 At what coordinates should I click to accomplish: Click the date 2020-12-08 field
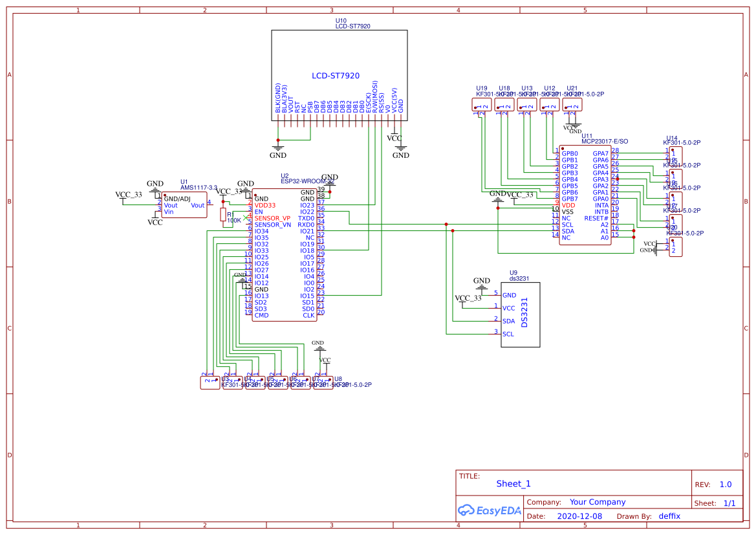(x=579, y=516)
